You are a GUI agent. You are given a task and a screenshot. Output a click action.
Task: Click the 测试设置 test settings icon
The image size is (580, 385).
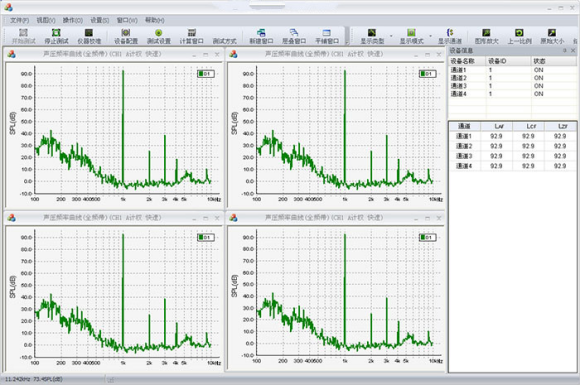(x=159, y=36)
